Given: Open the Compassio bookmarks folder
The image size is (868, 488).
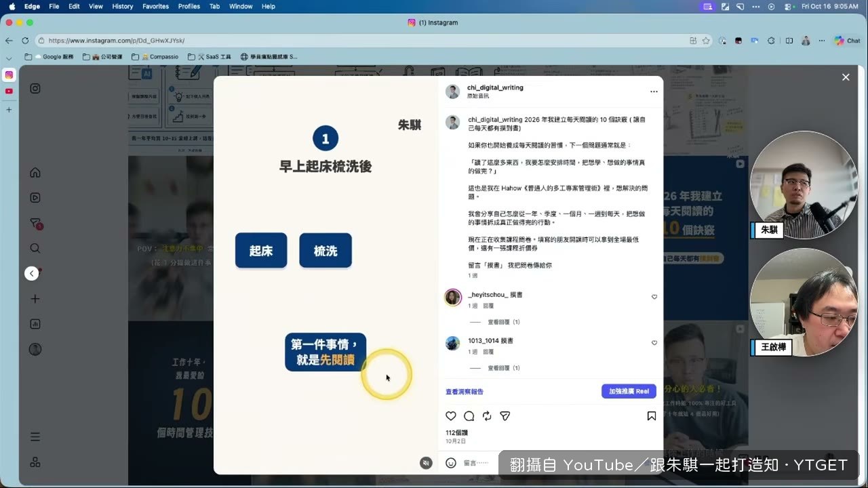Looking at the screenshot, I should click(x=155, y=57).
